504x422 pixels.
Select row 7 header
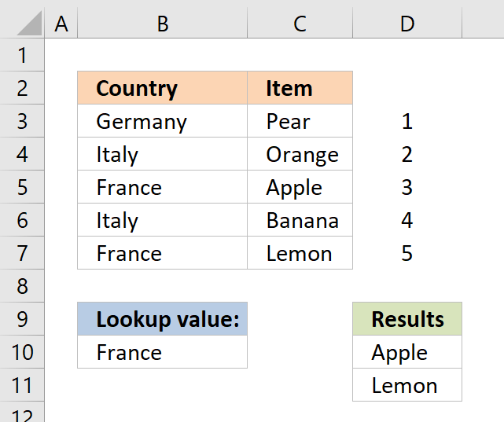click(x=21, y=253)
